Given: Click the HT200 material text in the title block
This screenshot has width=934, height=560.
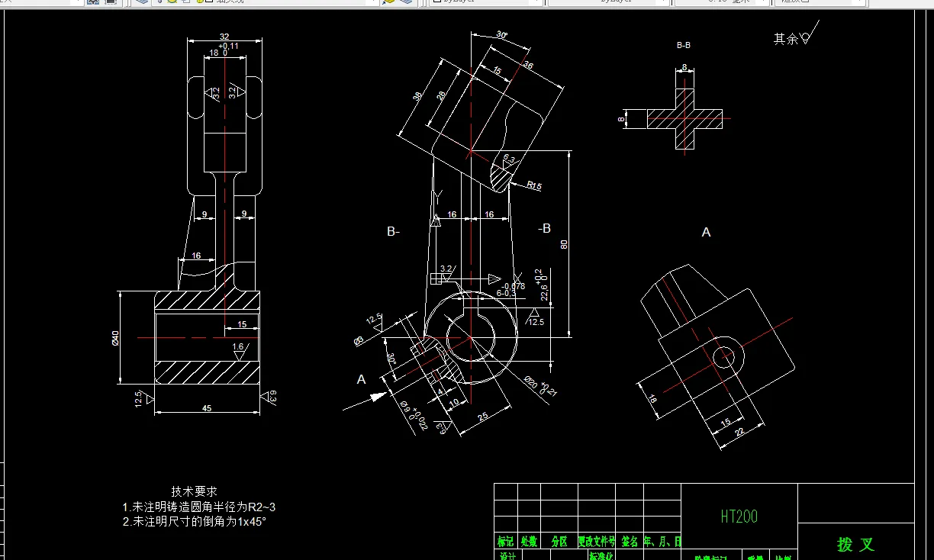Looking at the screenshot, I should coord(738,516).
